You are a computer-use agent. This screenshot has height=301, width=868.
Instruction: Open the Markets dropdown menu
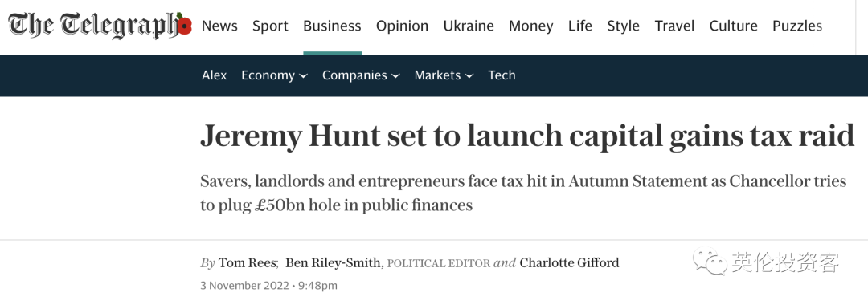point(444,75)
